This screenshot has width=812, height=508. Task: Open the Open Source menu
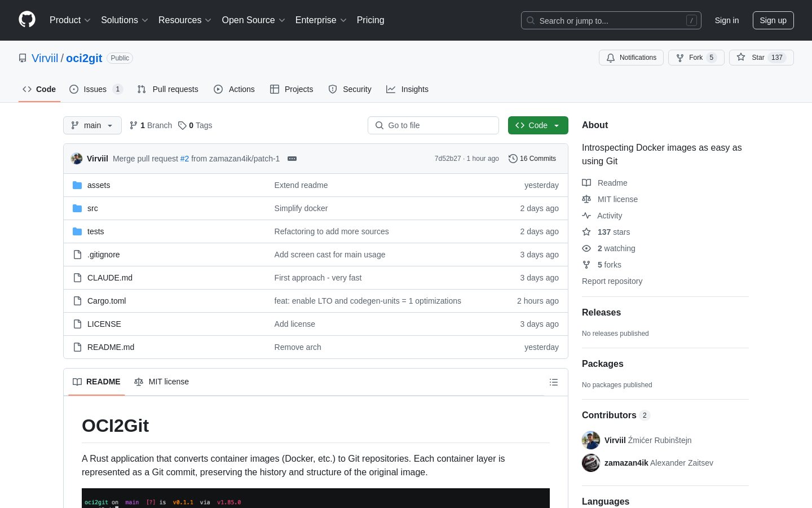coord(254,20)
